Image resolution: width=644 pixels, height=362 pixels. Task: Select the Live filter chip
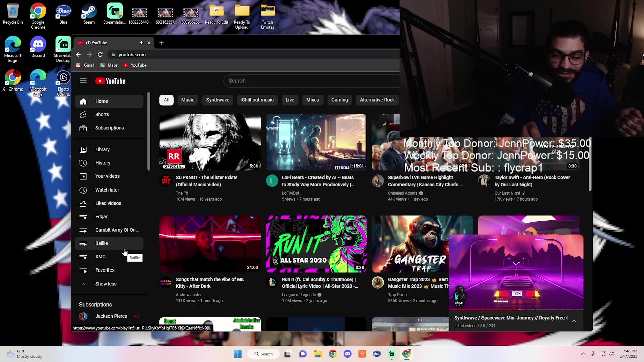click(290, 100)
